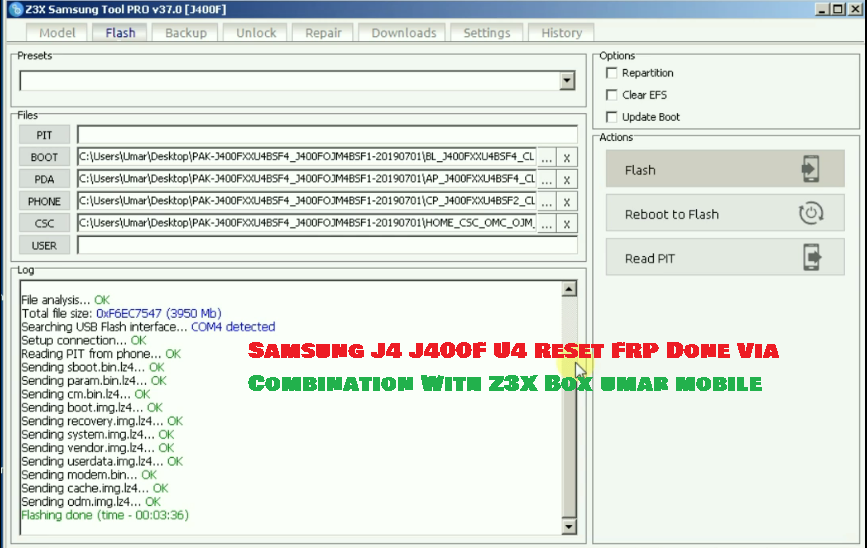Select the 'File analysis... OK' log line
Screen dimensions: 867x548
coord(66,300)
